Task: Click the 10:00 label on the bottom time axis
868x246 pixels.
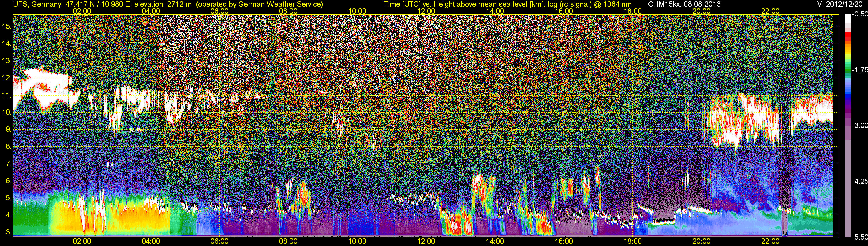Action: [x=357, y=241]
